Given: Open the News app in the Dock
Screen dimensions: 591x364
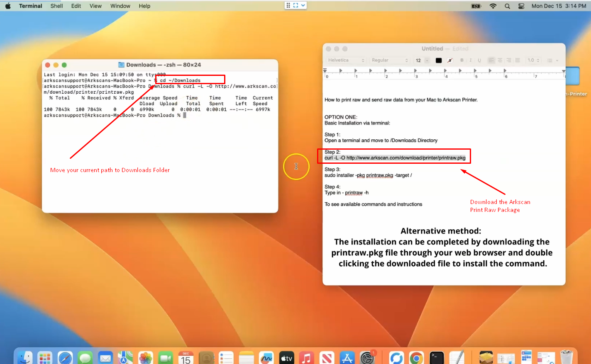Looking at the screenshot, I should pyautogui.click(x=327, y=358).
